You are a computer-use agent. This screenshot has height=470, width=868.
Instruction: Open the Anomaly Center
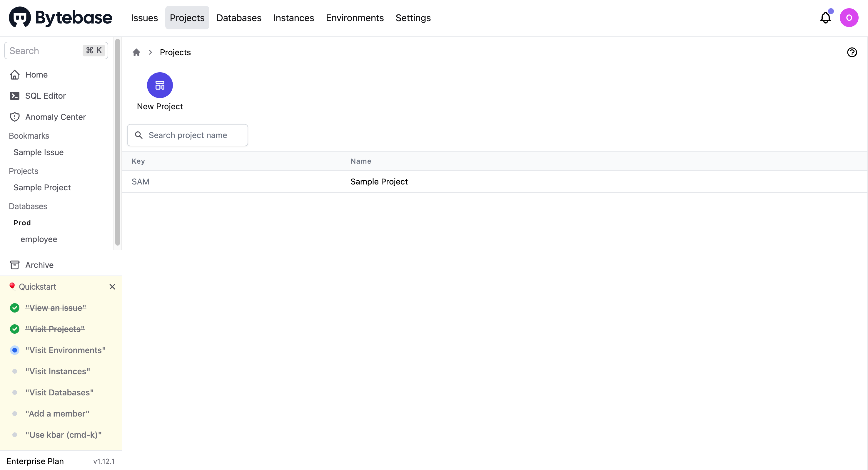click(x=55, y=117)
